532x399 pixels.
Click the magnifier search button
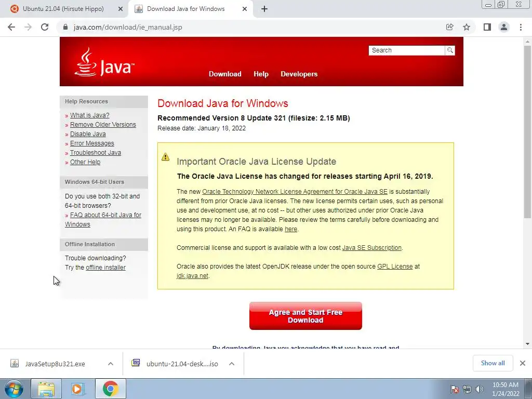tap(450, 50)
